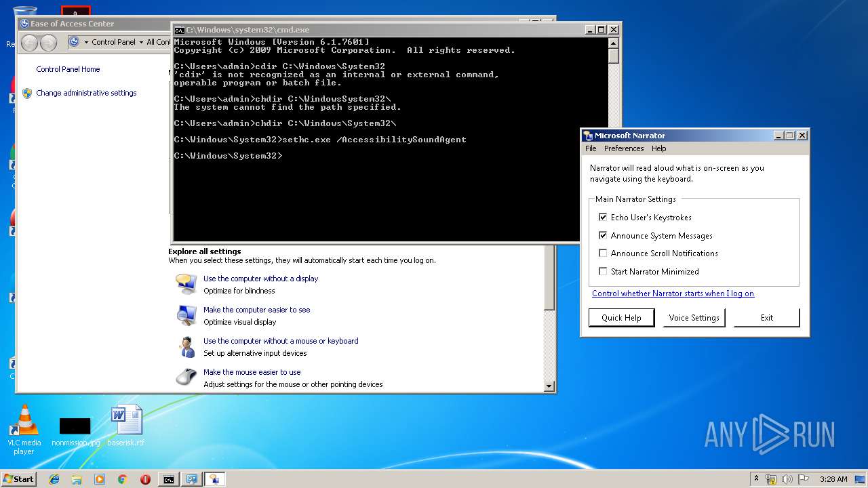
Task: Click the Start button
Action: coord(18,479)
